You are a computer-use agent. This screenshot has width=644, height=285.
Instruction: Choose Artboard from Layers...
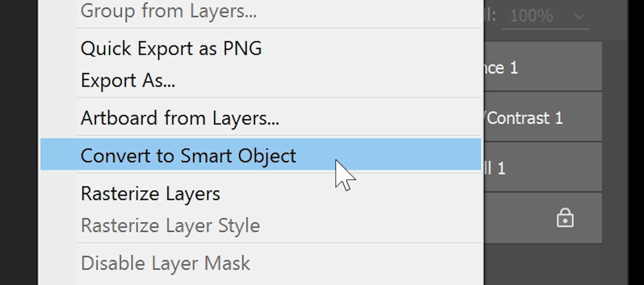click(180, 119)
